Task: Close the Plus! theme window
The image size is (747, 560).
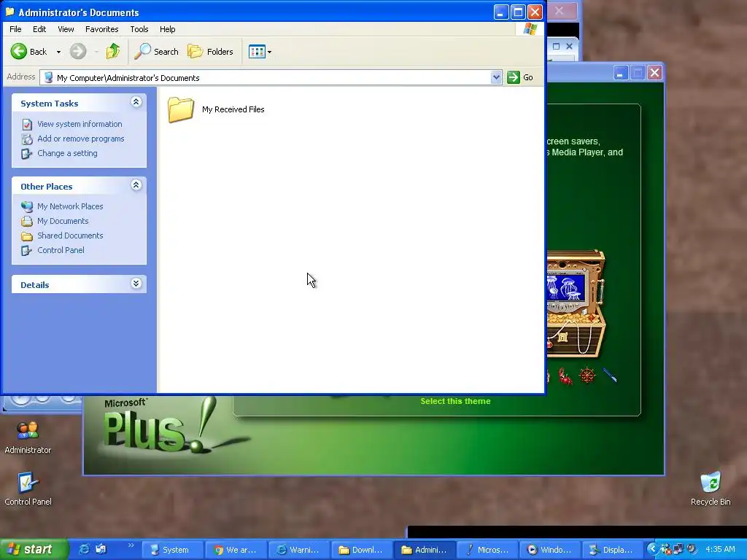Action: click(x=654, y=74)
